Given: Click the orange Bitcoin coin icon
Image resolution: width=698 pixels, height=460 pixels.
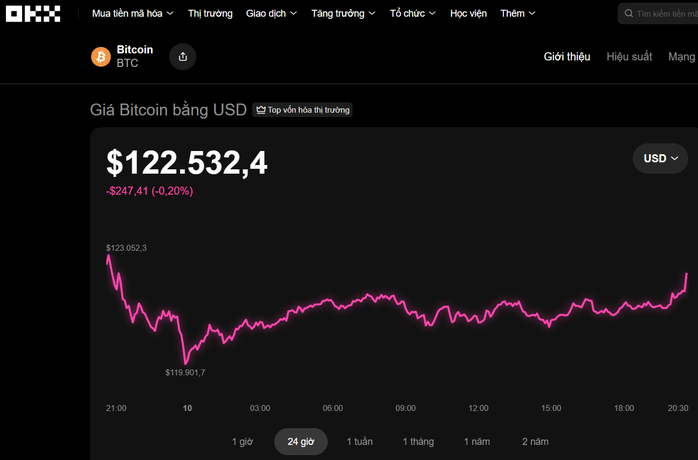Looking at the screenshot, I should 101,57.
